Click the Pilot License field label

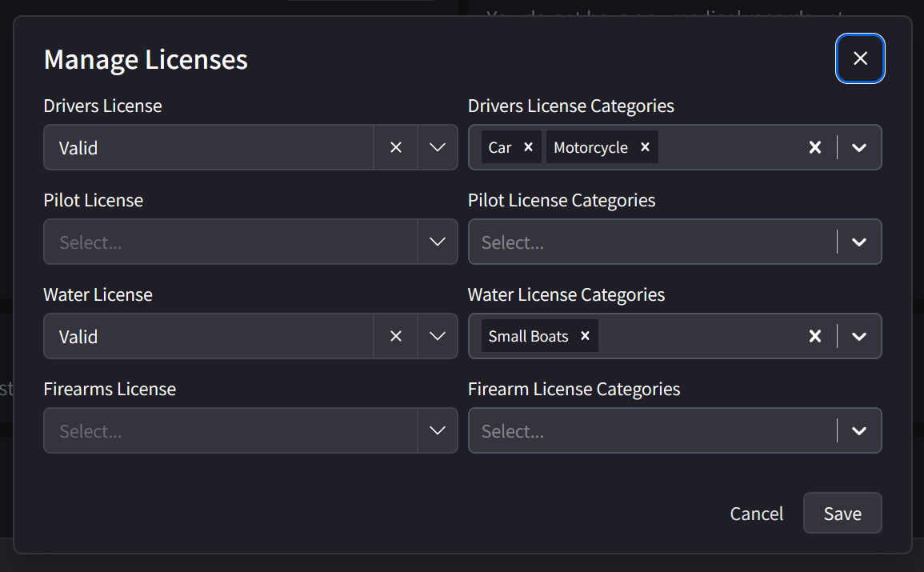93,200
